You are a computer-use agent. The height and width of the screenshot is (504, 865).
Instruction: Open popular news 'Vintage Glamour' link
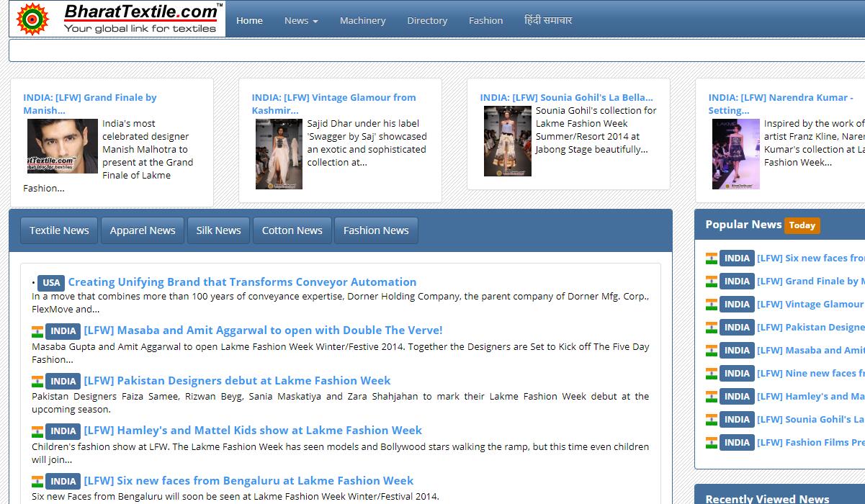pos(811,304)
